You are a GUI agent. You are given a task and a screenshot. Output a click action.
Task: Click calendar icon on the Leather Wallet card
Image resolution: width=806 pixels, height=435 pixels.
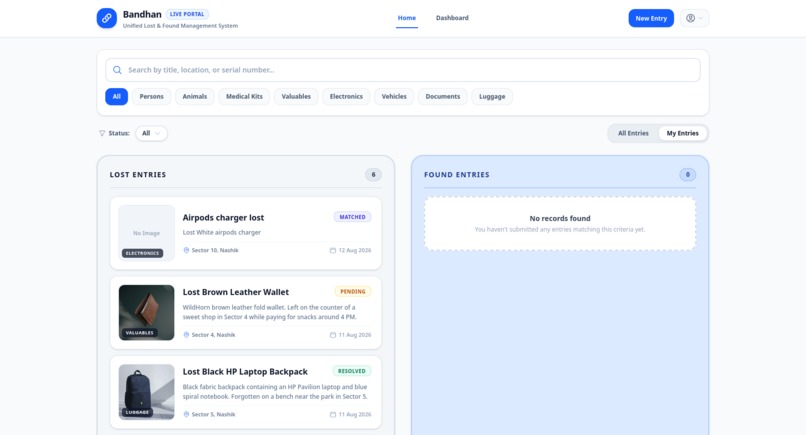click(333, 335)
